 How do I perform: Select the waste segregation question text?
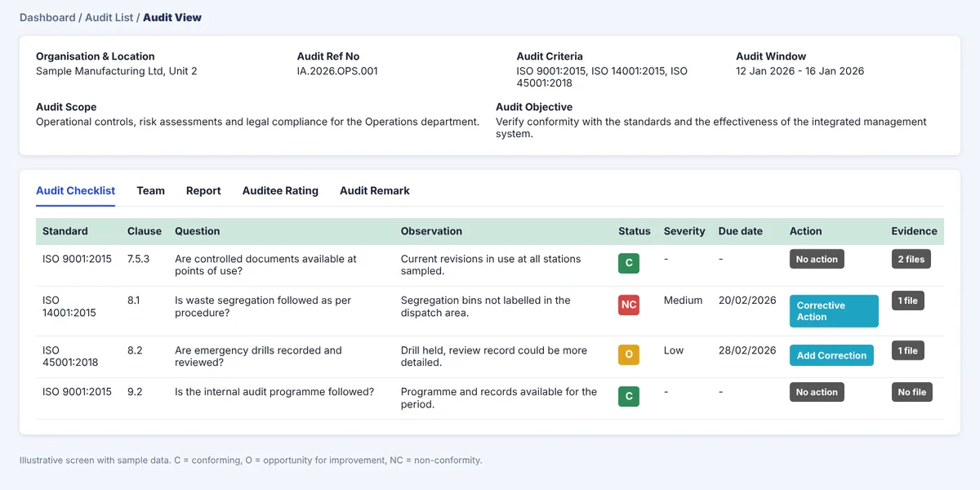[x=263, y=306]
